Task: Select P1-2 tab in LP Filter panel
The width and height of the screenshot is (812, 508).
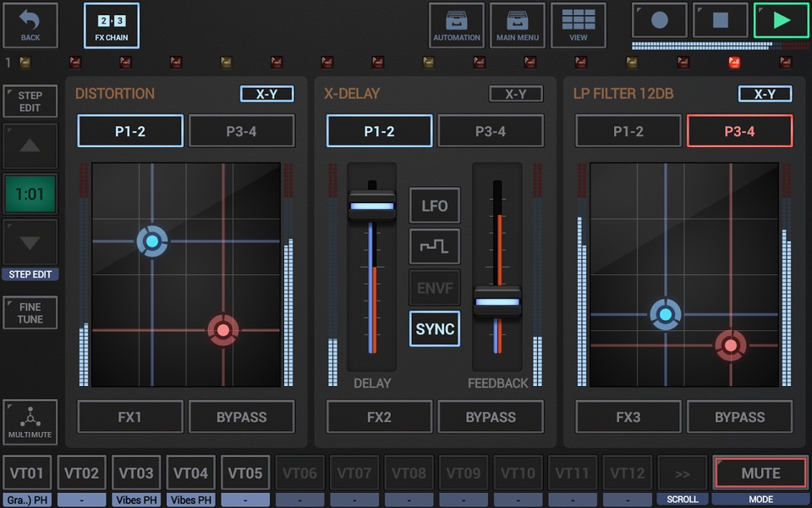Action: pos(628,131)
